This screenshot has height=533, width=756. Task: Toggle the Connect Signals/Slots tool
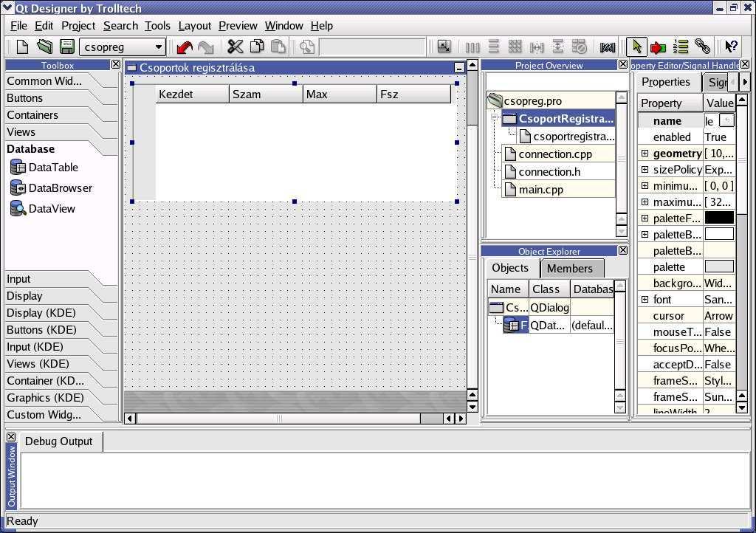point(658,47)
